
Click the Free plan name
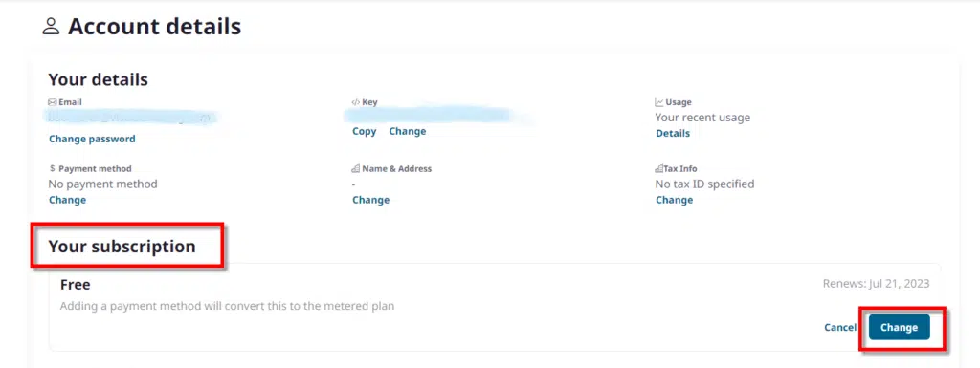coord(75,285)
